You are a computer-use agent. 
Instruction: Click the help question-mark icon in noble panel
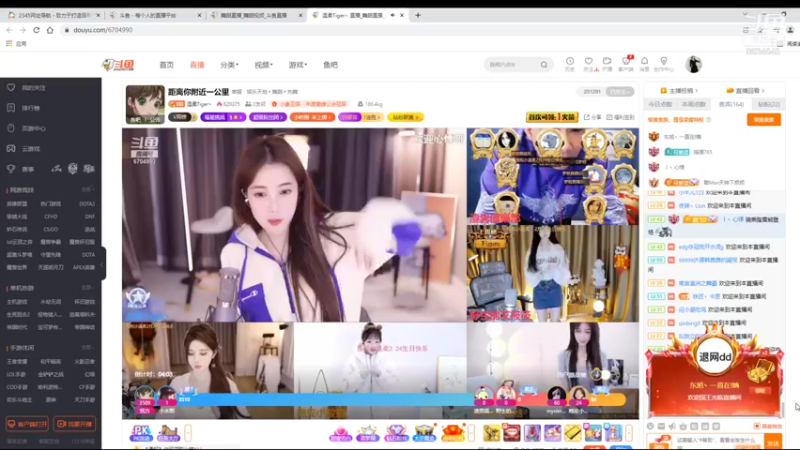click(x=708, y=120)
